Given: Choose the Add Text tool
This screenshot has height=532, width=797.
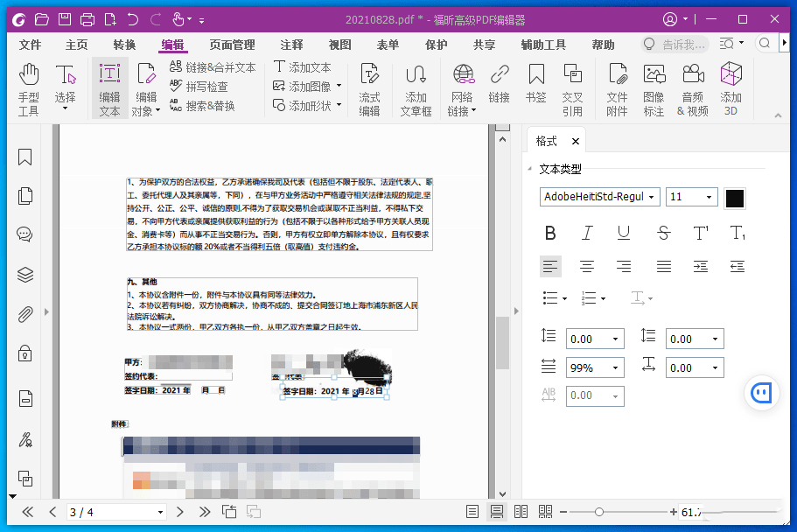Looking at the screenshot, I should 302,67.
